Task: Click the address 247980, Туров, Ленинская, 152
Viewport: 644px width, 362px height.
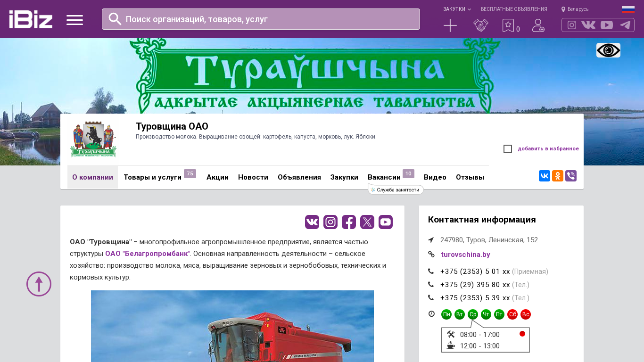Action: coord(489,240)
